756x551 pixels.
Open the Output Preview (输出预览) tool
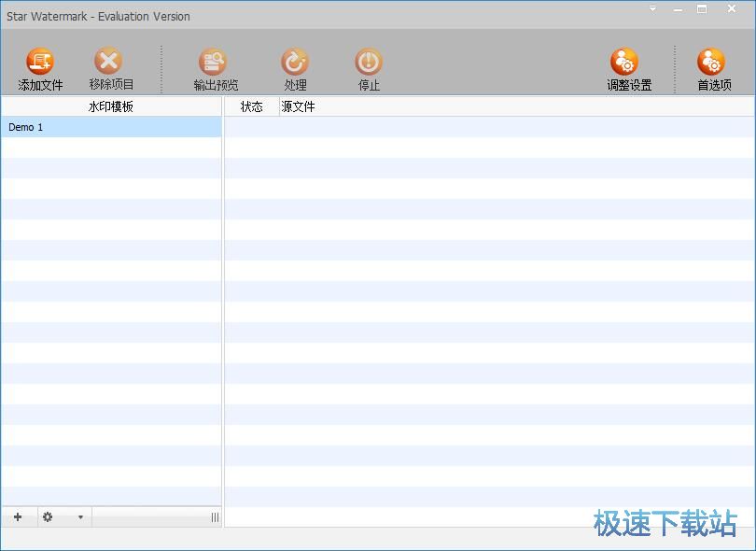(x=213, y=63)
